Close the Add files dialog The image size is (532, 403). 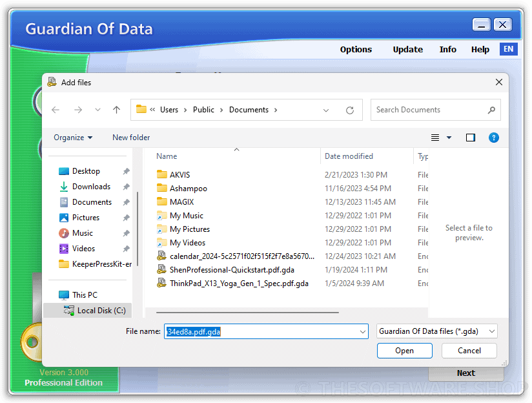pos(498,82)
